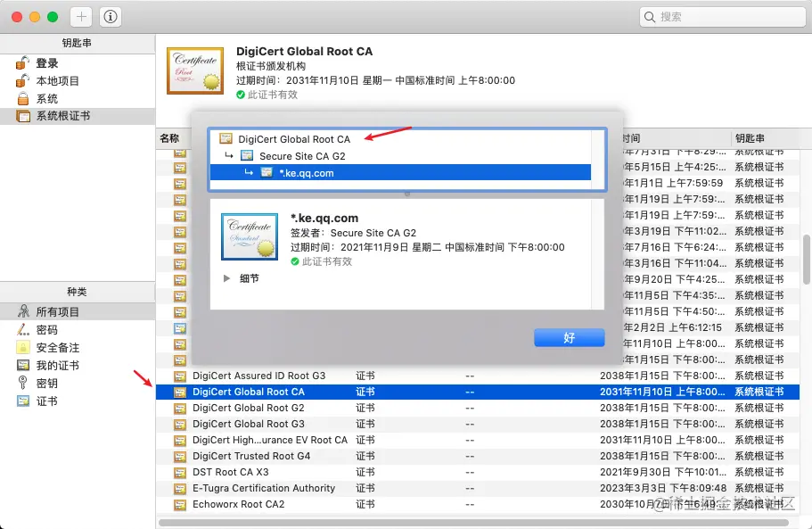The width and height of the screenshot is (812, 529).
Task: Click the vertical scrollbar of certificate list
Action: (x=806, y=259)
